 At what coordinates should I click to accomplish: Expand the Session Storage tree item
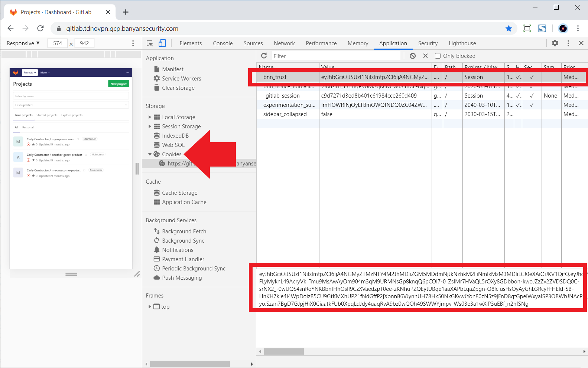[x=150, y=126]
